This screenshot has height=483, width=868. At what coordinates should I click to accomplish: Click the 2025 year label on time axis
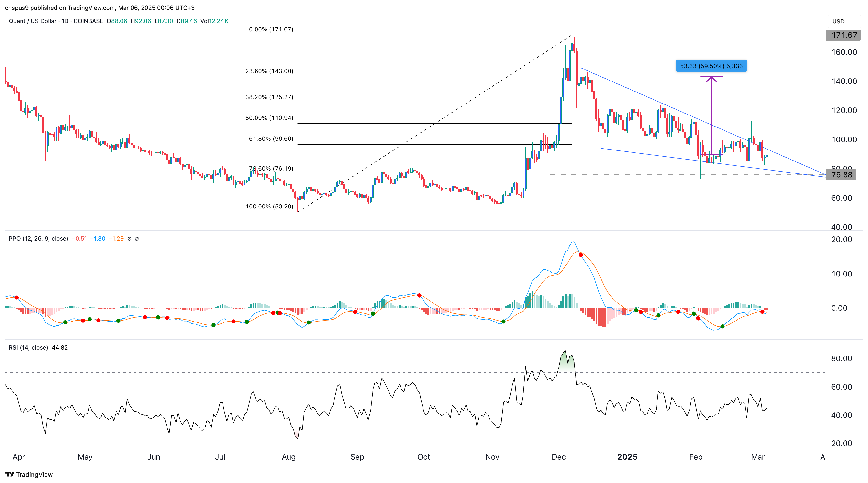[627, 457]
